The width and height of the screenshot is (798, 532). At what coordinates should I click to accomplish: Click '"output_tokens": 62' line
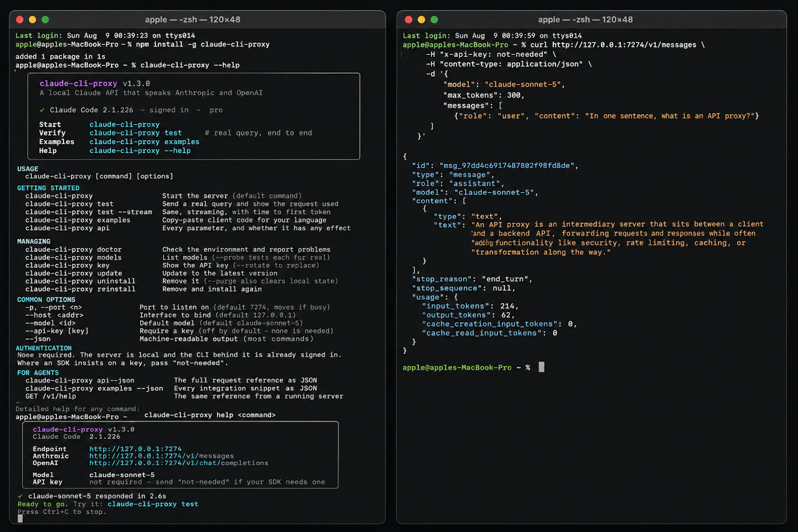point(468,315)
